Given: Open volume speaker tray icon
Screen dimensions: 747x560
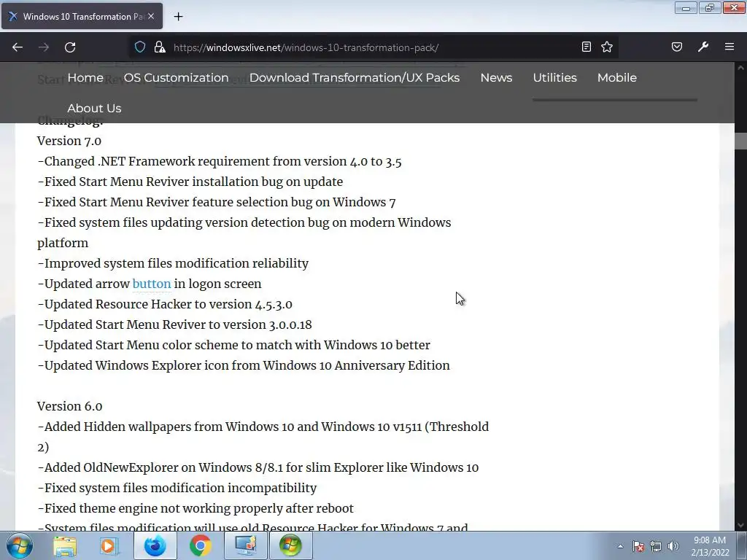Looking at the screenshot, I should pos(673,546).
